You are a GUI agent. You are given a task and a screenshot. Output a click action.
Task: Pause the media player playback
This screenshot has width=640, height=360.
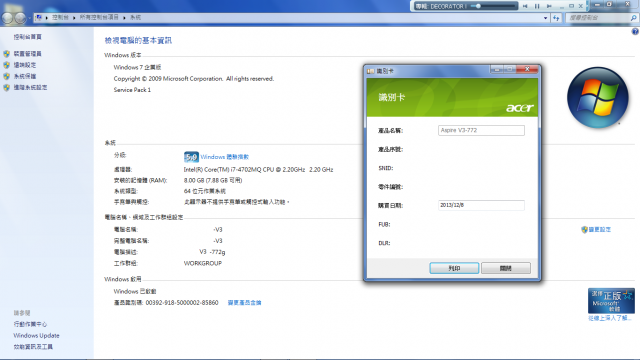pyautogui.click(x=537, y=6)
